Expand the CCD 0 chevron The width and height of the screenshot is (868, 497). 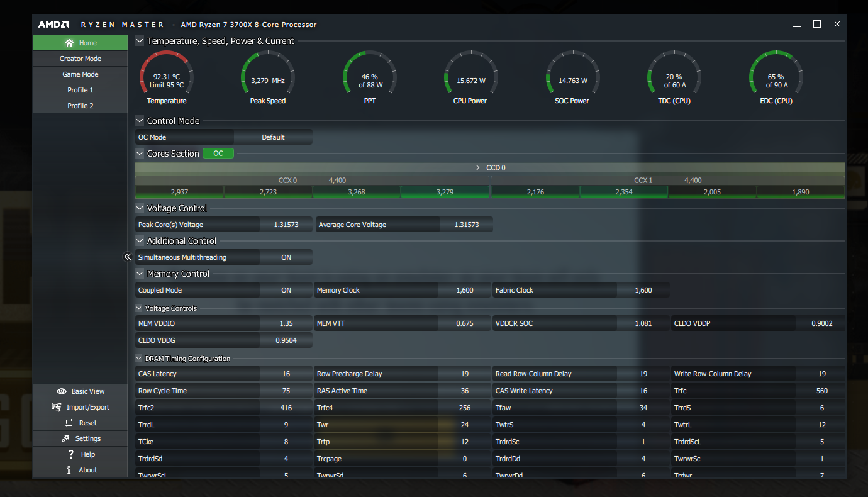[x=478, y=168]
